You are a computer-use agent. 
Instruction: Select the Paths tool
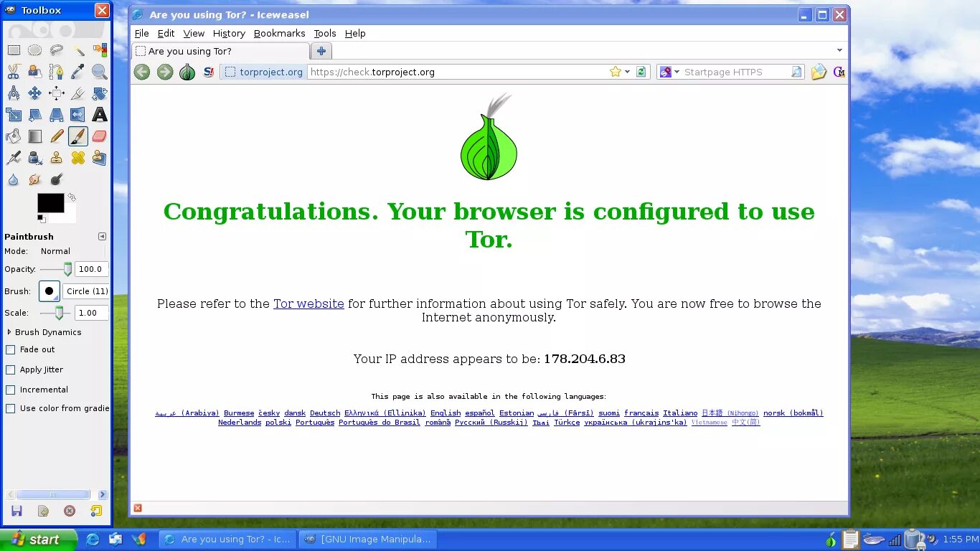[57, 72]
